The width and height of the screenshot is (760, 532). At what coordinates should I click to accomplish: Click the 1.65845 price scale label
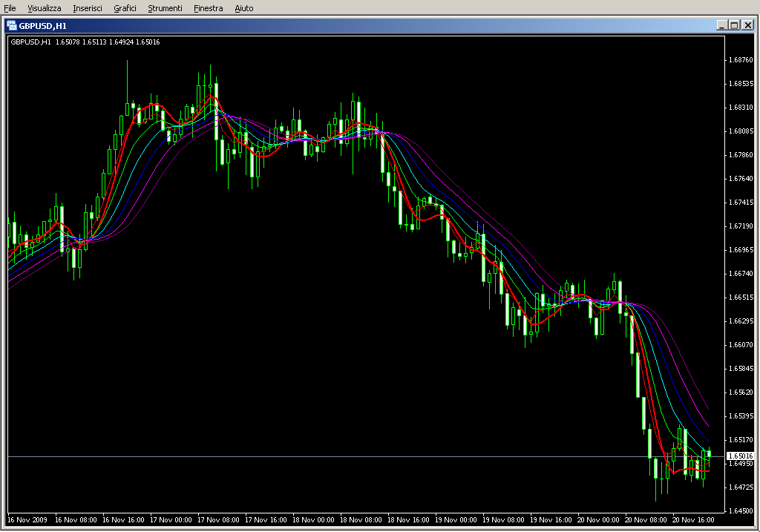point(741,369)
